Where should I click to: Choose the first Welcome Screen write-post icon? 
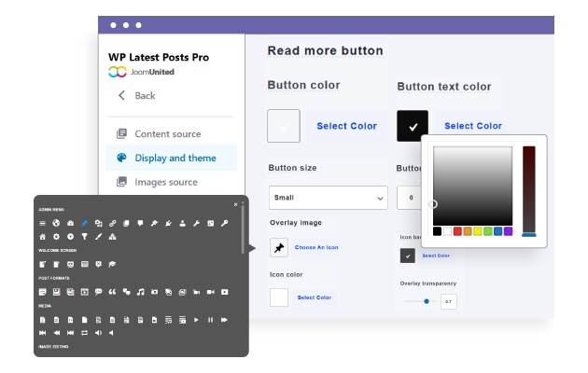[42, 265]
